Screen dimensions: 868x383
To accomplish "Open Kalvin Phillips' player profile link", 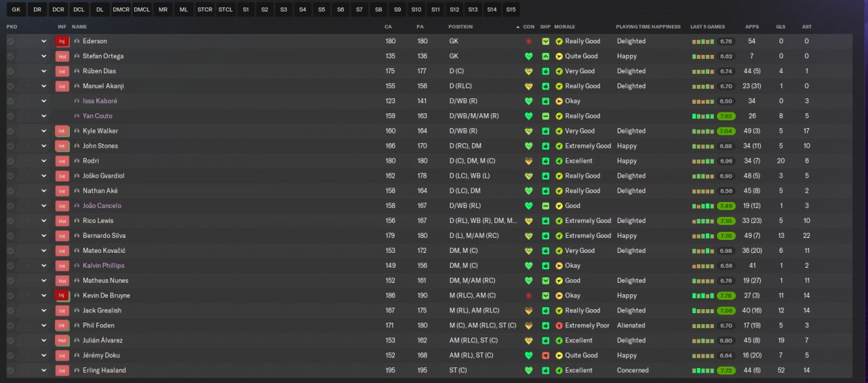I will 103,266.
